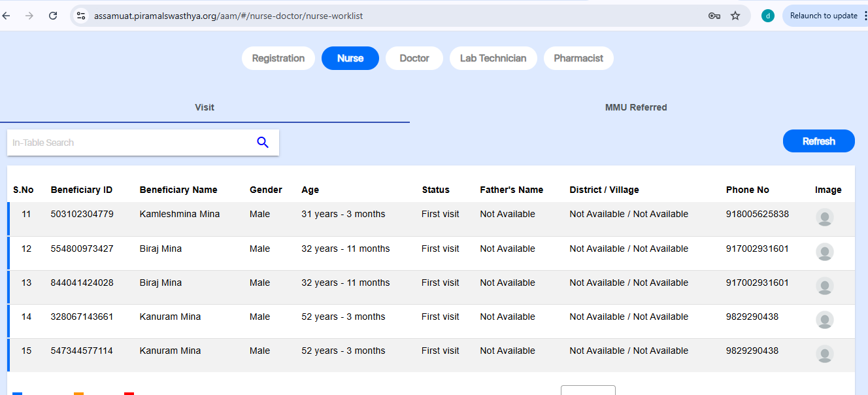Open the Chrome three-dot menu

tap(865, 16)
